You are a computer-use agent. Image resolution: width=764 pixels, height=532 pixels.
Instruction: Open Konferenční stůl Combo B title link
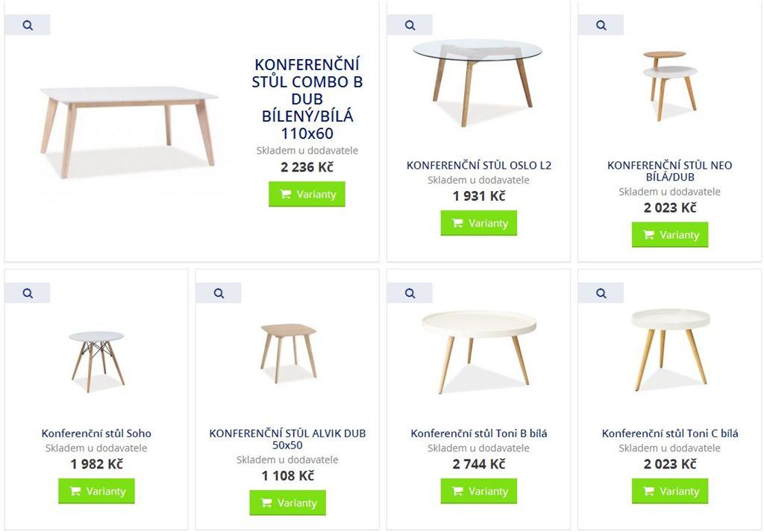[307, 99]
